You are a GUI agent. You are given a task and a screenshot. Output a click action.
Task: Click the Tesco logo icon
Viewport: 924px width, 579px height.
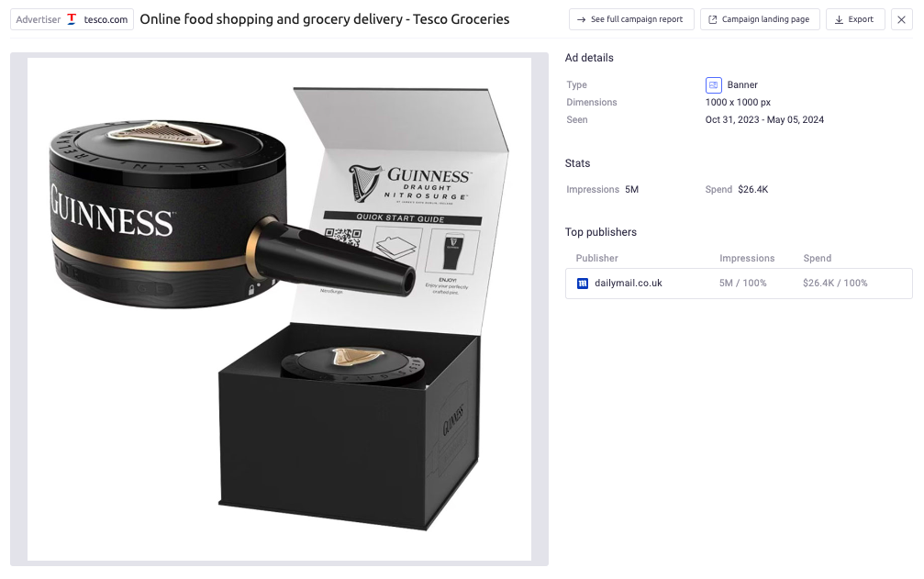(x=72, y=19)
